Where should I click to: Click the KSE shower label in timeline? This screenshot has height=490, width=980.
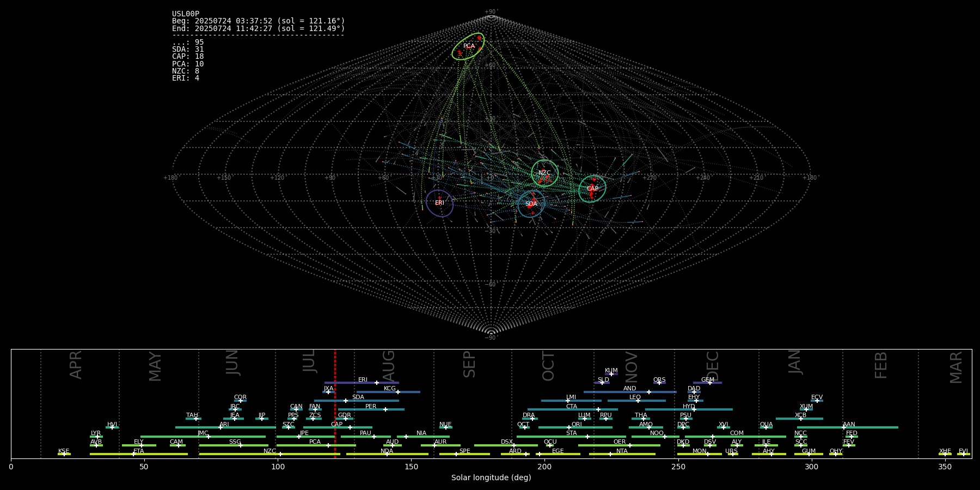[x=64, y=451]
